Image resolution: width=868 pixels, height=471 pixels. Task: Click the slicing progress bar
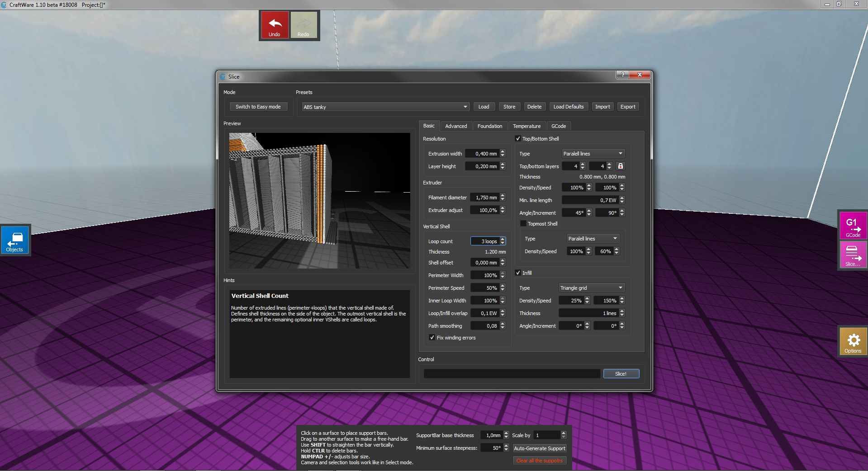[x=511, y=374]
